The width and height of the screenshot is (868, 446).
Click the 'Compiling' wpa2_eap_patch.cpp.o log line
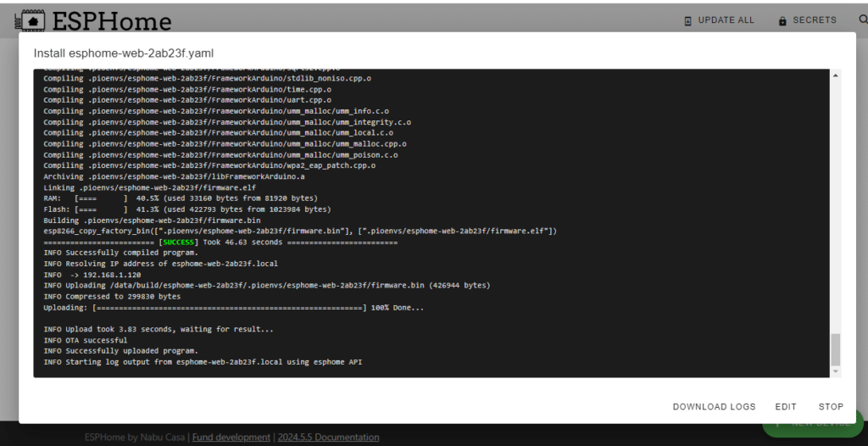[209, 165]
